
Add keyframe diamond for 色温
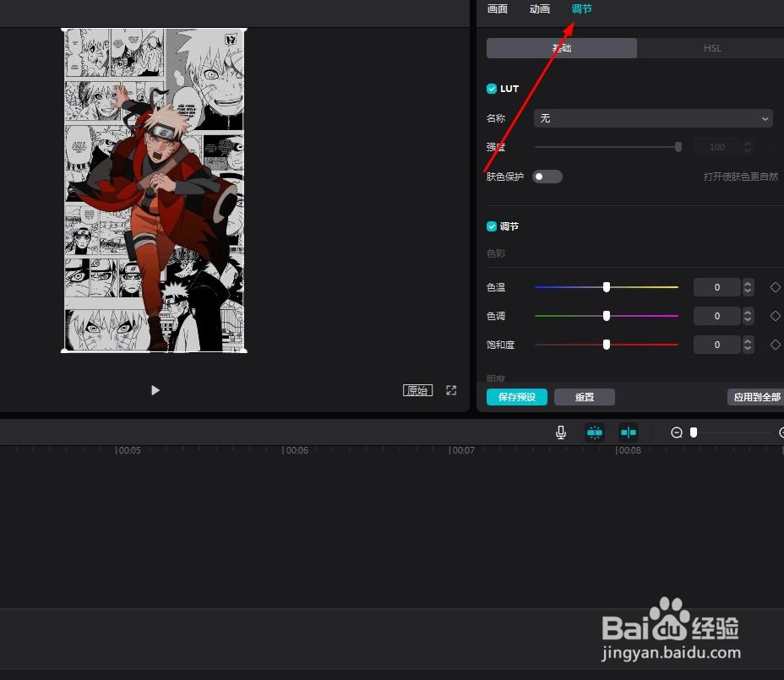775,287
